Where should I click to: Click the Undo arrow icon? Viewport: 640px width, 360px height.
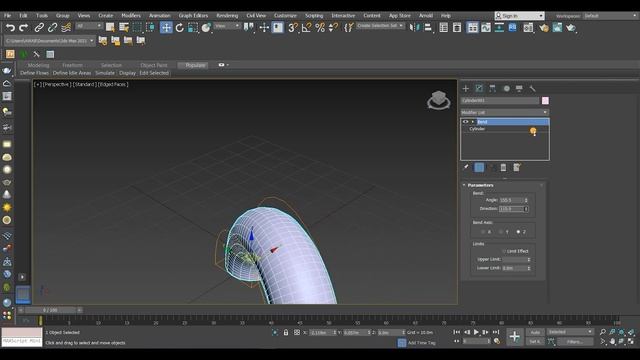point(10,28)
